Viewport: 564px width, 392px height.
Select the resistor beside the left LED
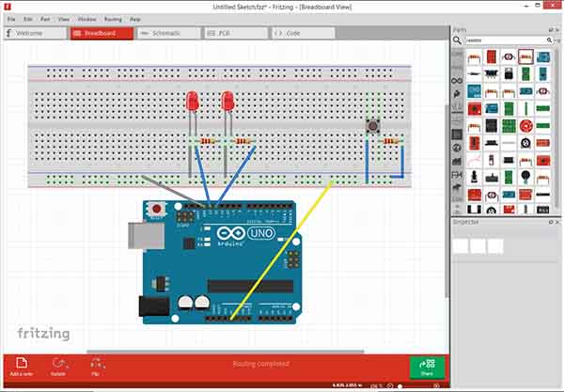coord(208,141)
